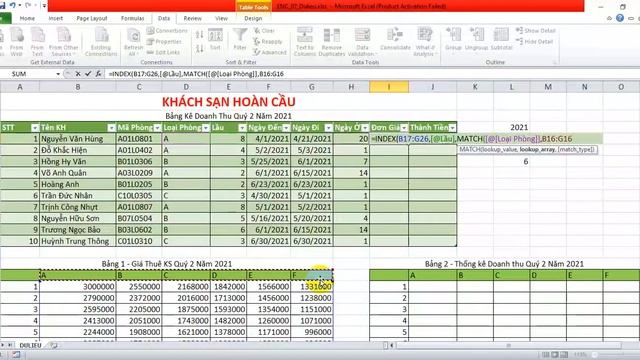Open the Ngày Ở filter dropdown
This screenshot has height=360, width=640.
pos(365,128)
